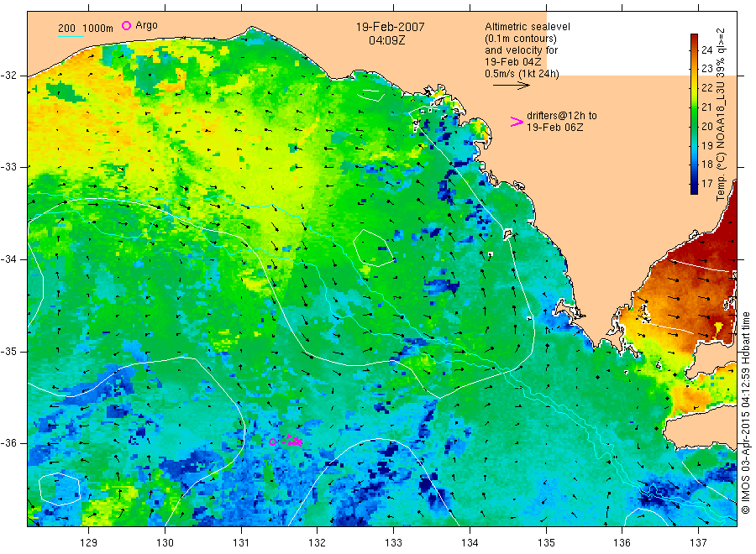Image resolution: width=756 pixels, height=554 pixels.
Task: Click the "04:09Z" time label
Action: click(x=386, y=40)
